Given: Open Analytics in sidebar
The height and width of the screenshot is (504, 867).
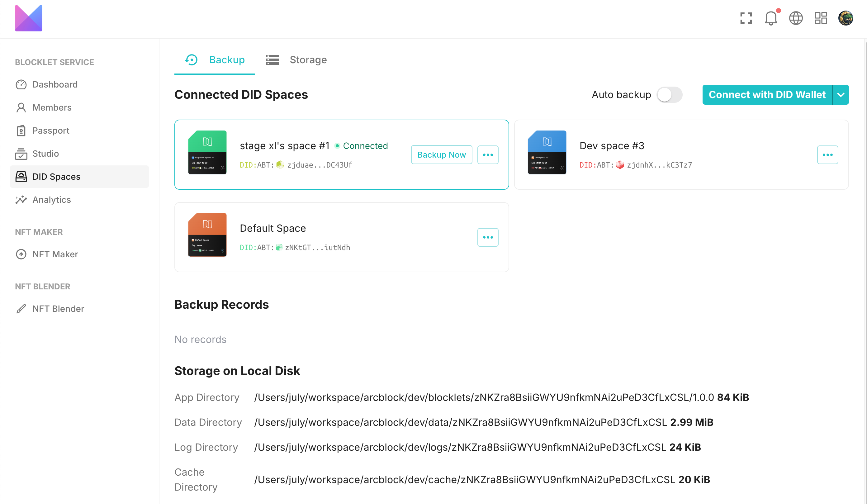Looking at the screenshot, I should coord(51,200).
